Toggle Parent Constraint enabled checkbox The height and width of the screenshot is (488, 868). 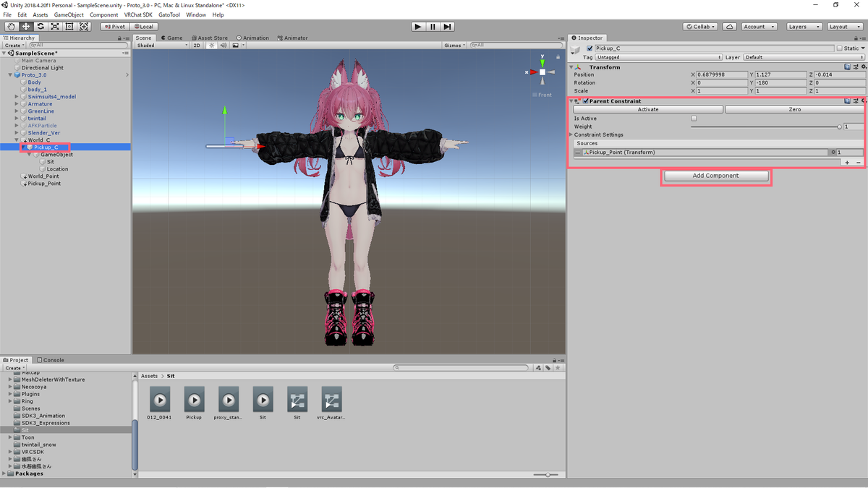[x=586, y=101]
